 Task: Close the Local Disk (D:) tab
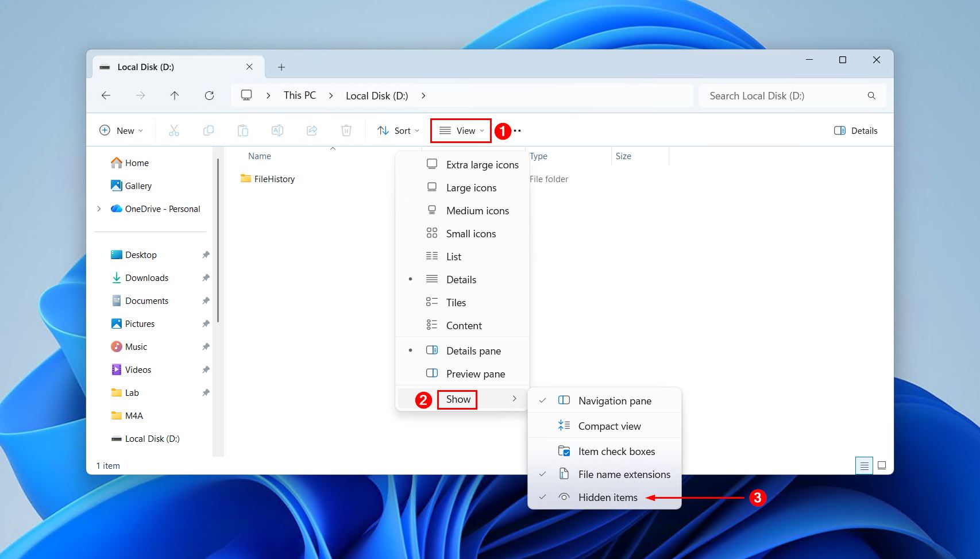point(249,67)
